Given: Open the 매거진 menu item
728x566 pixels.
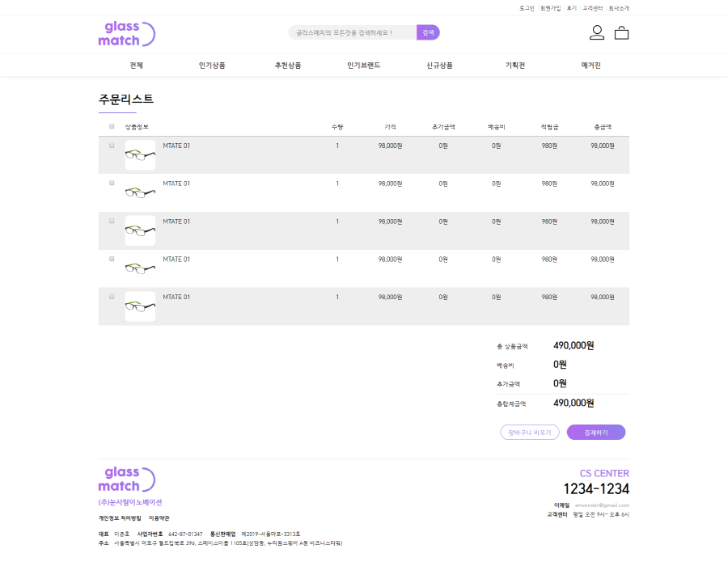Looking at the screenshot, I should pyautogui.click(x=590, y=65).
